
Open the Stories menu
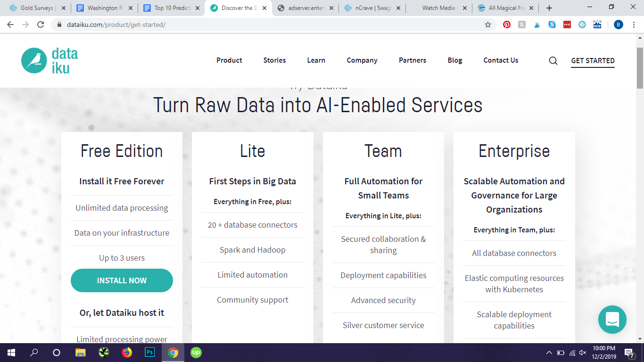pos(275,60)
